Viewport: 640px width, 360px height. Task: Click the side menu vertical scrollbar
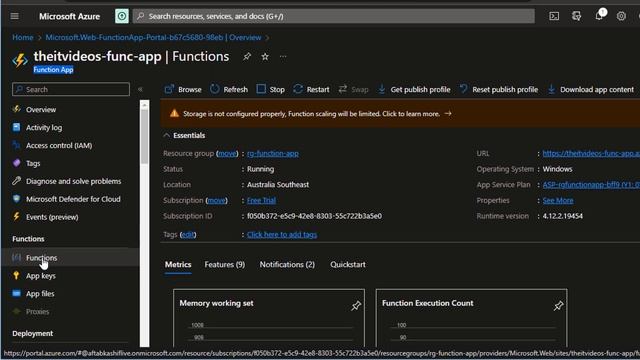pyautogui.click(x=144, y=137)
